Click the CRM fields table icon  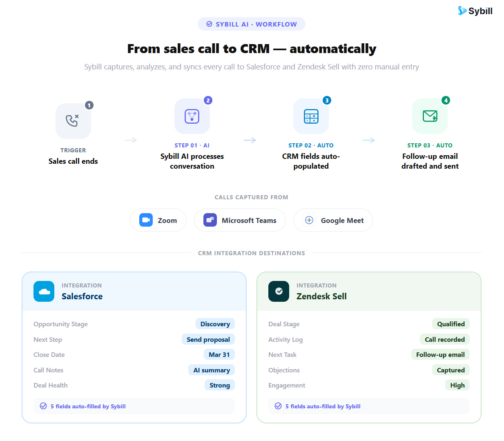coord(311,116)
